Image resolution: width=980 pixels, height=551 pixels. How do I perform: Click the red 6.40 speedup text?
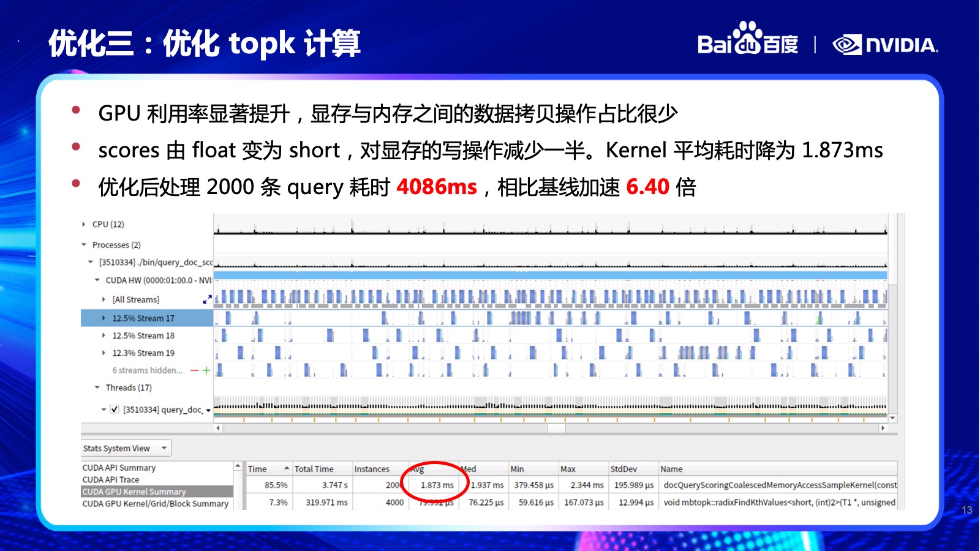click(647, 187)
